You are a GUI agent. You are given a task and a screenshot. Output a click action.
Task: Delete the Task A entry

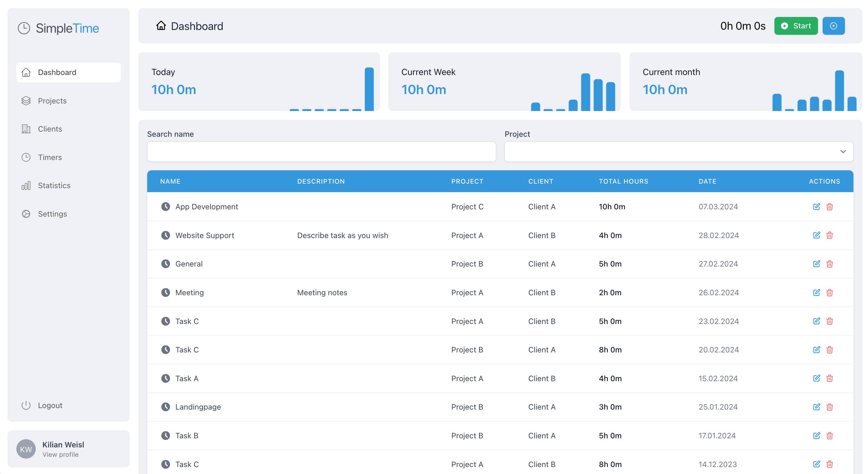(829, 378)
